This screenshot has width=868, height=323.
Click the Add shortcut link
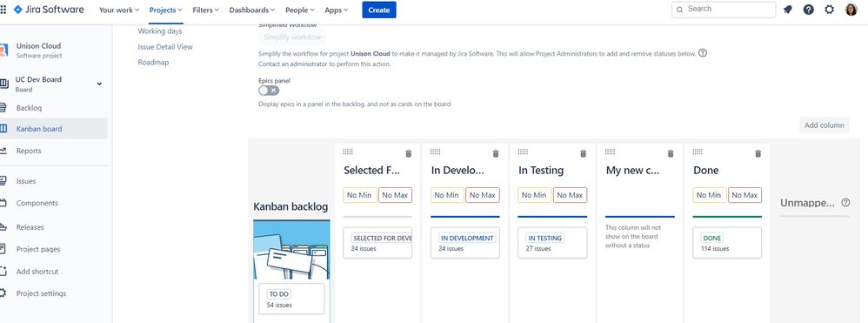point(37,272)
